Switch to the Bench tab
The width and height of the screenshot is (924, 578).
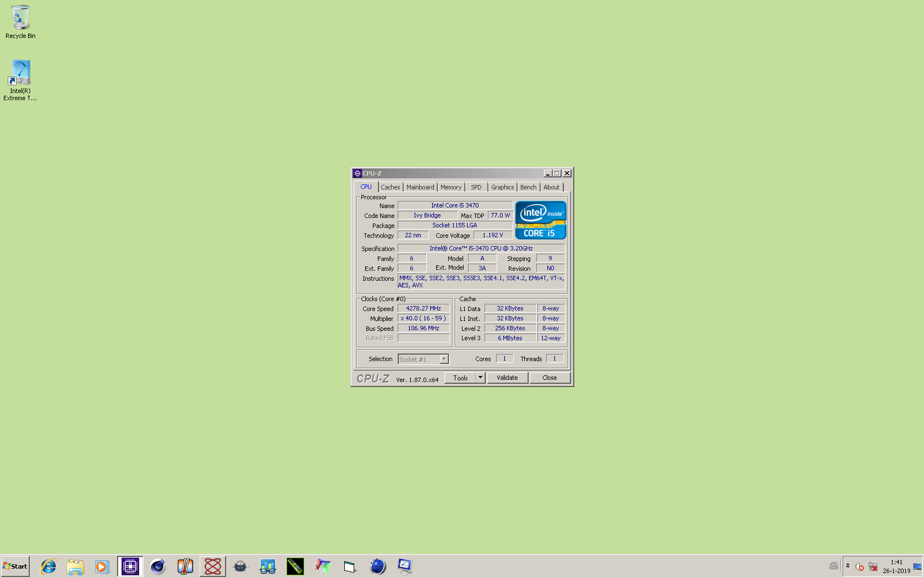[x=529, y=187]
